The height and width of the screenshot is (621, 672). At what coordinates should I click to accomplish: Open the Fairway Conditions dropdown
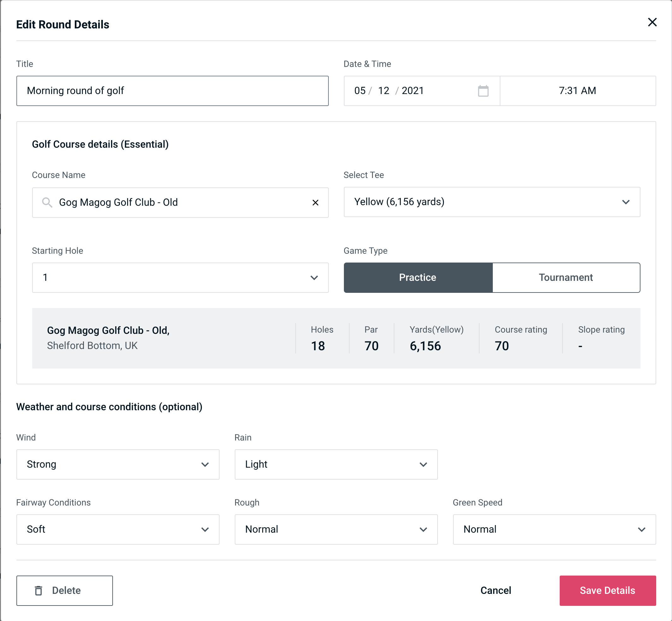tap(117, 529)
